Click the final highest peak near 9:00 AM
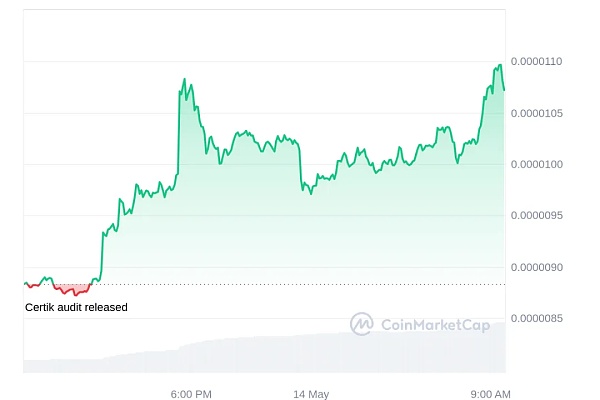Screen dimensions: 600x400 click(499, 66)
